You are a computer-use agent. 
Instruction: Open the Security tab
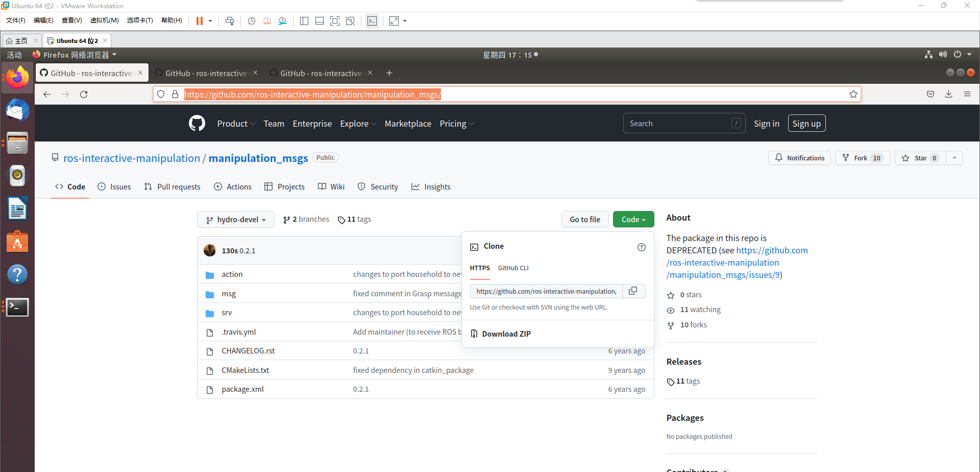coord(378,187)
